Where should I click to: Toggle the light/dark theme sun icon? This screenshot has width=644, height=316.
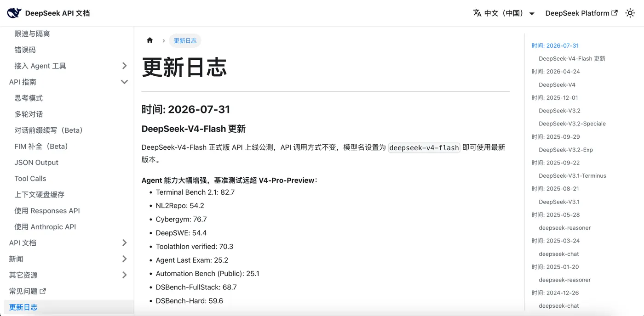[x=630, y=13]
